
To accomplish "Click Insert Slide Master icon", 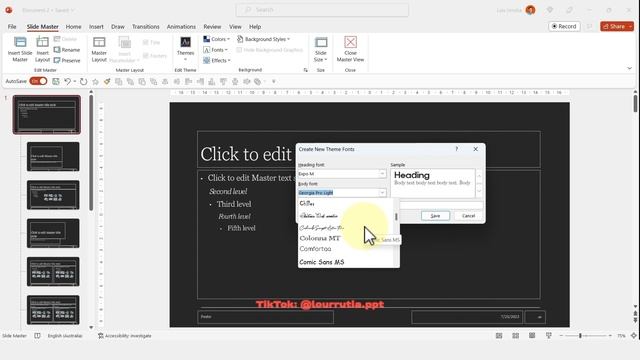I will tap(20, 49).
